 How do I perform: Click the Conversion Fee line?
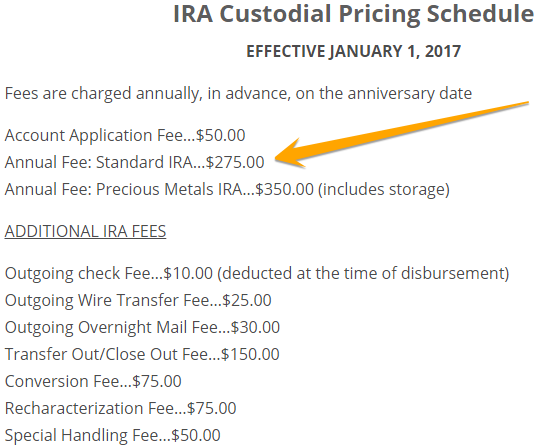tap(93, 381)
